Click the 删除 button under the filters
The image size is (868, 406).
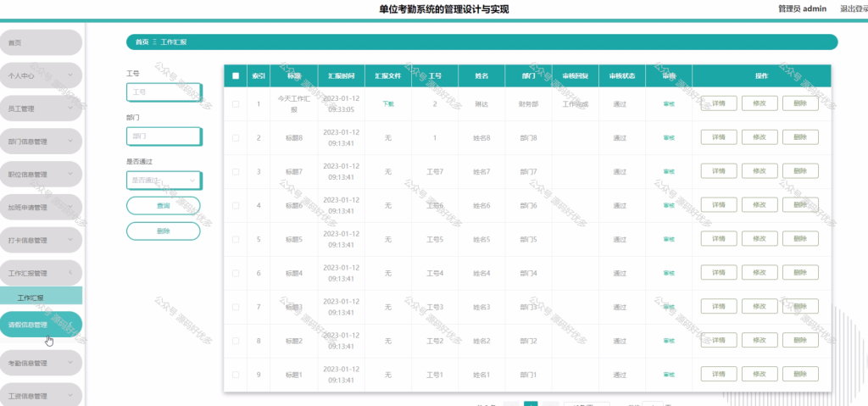pos(164,231)
